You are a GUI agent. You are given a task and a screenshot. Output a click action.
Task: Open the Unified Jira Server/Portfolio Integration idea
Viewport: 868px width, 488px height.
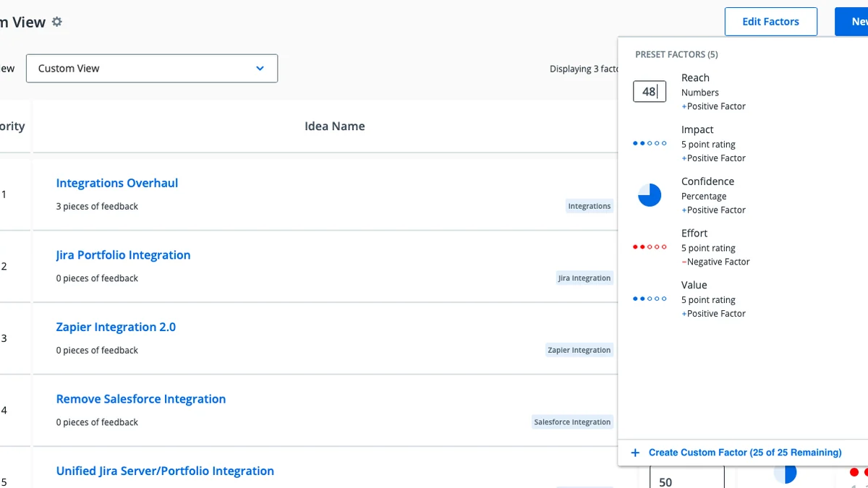pos(165,471)
